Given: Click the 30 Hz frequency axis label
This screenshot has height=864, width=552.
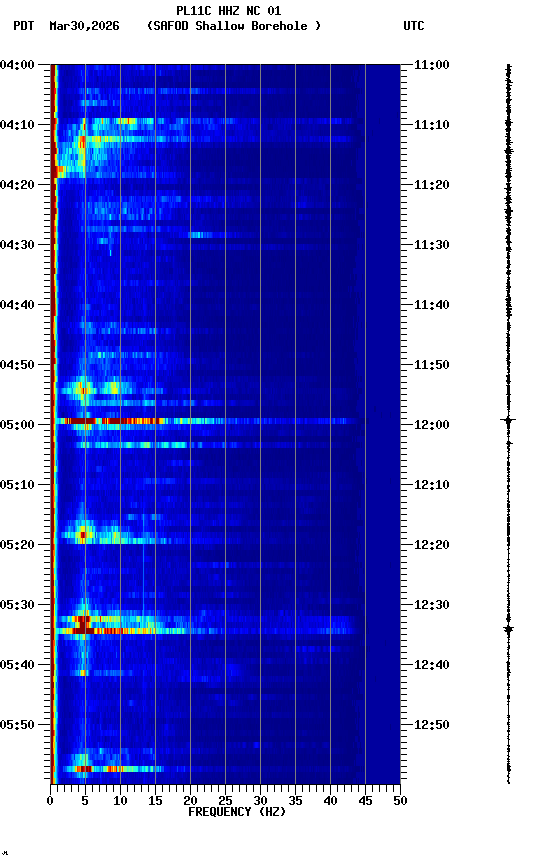Looking at the screenshot, I should click(260, 801).
